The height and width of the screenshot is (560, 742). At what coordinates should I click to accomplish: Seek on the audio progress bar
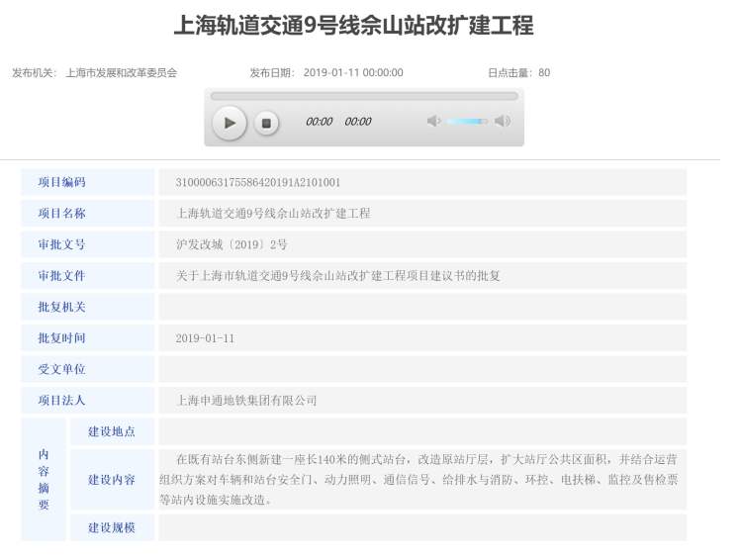[363, 97]
